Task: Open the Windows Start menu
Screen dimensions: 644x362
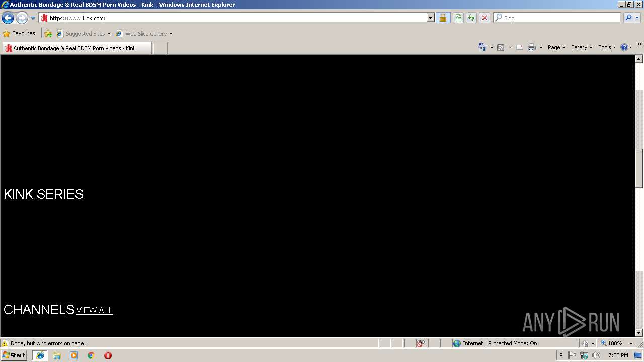Action: pyautogui.click(x=14, y=355)
